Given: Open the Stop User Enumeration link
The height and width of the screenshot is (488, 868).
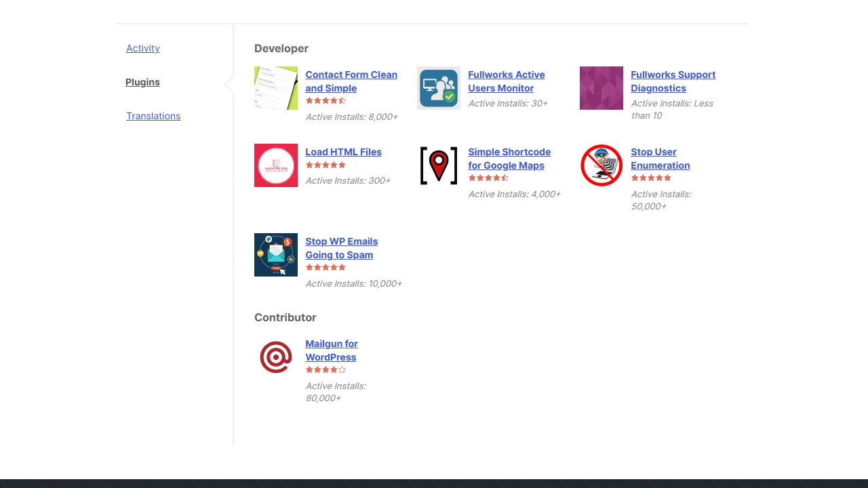Looking at the screenshot, I should click(x=660, y=159).
